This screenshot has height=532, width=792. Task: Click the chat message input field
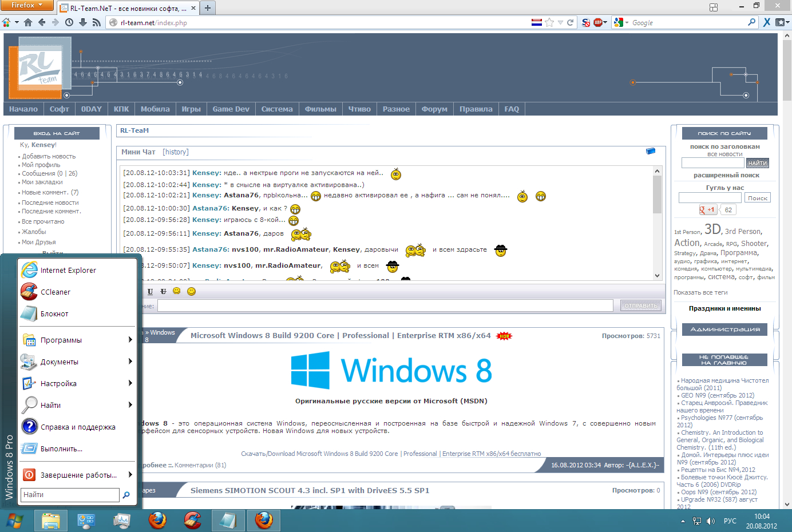click(385, 305)
